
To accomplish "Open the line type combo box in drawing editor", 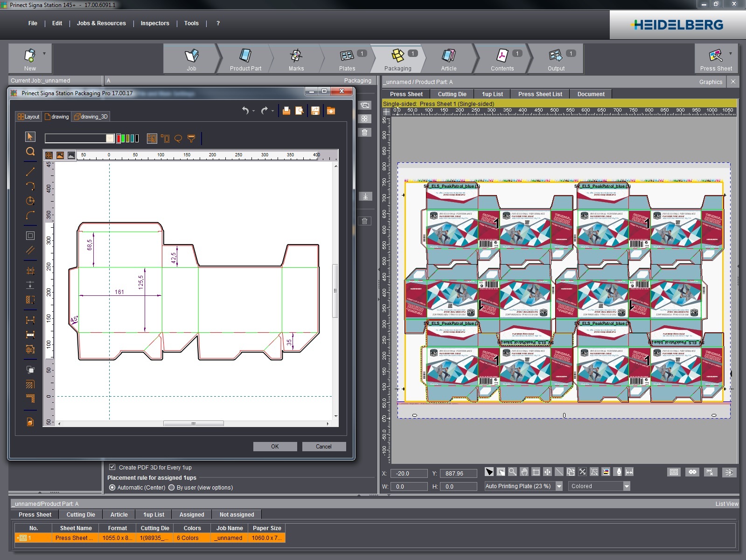I will click(110, 138).
